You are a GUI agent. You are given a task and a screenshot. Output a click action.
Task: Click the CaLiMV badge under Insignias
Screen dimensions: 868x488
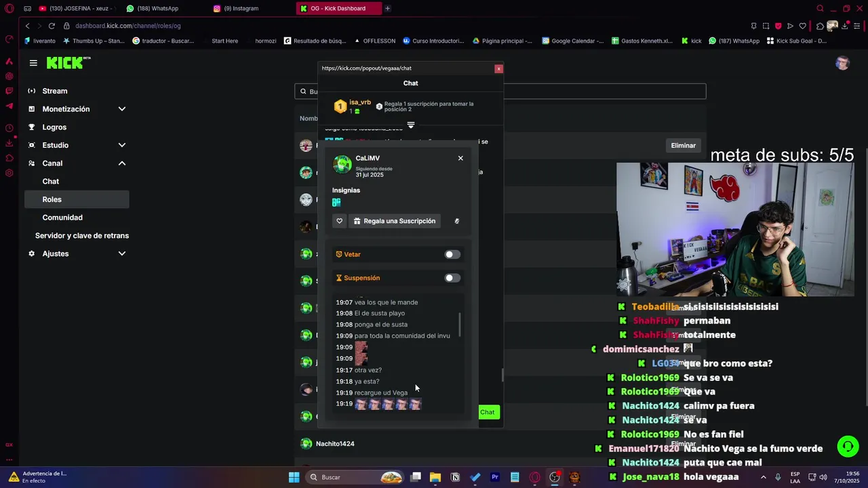[x=336, y=203]
